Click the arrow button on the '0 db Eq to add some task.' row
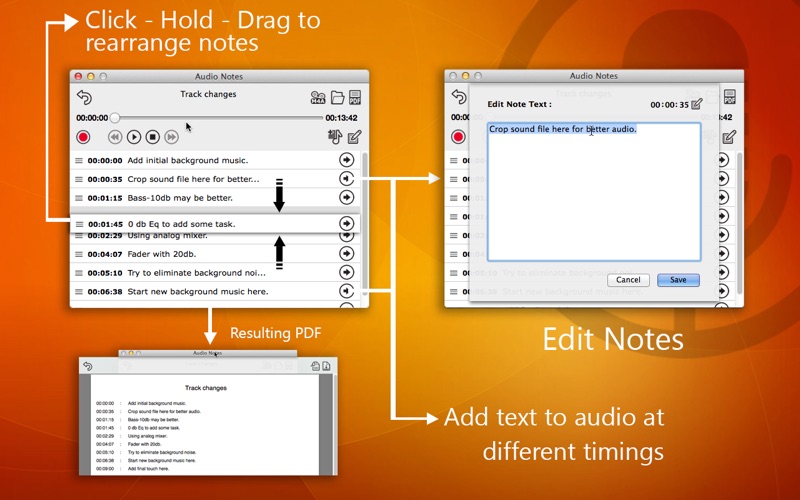This screenshot has height=500, width=800. [346, 223]
